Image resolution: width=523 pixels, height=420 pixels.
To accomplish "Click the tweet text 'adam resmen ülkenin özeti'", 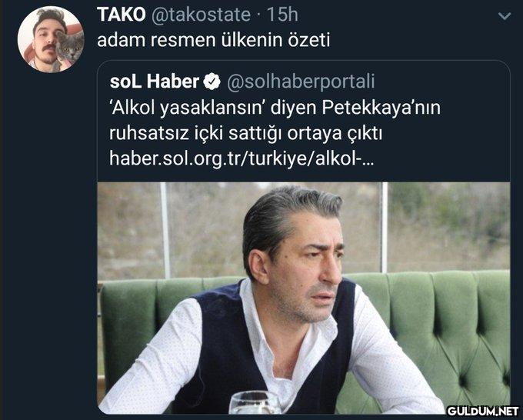I will 214,40.
